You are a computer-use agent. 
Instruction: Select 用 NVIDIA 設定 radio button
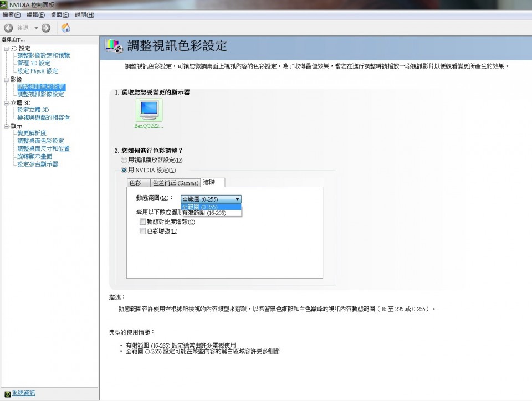pyautogui.click(x=124, y=170)
